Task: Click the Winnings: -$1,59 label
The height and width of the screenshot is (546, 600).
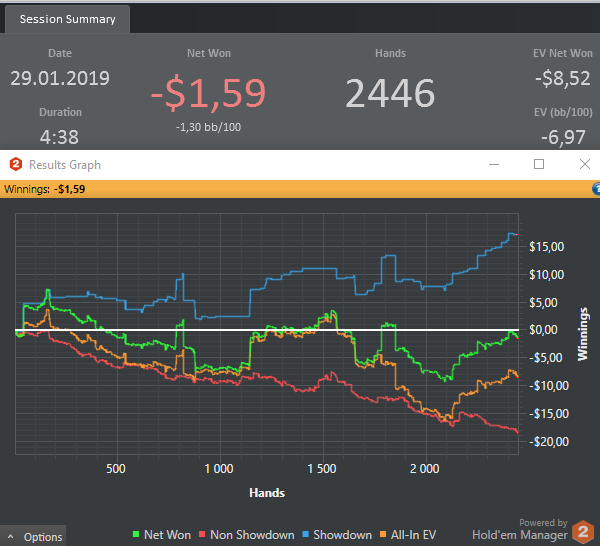Action: click(x=45, y=189)
